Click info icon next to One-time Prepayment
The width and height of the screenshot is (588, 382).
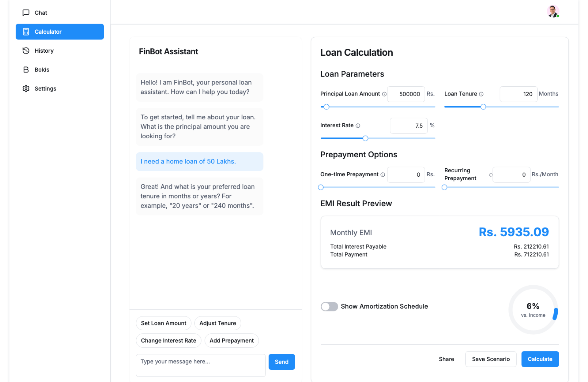(383, 175)
